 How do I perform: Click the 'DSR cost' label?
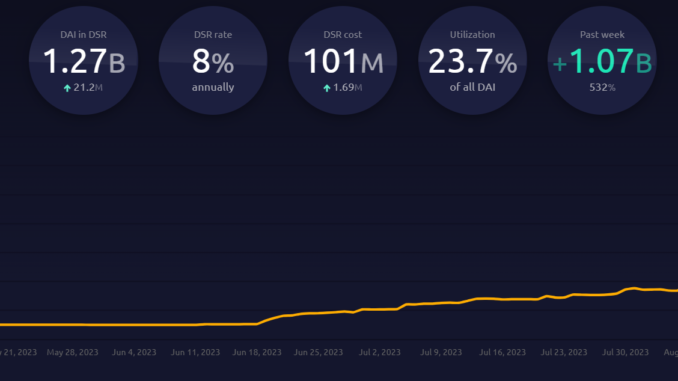tap(342, 35)
